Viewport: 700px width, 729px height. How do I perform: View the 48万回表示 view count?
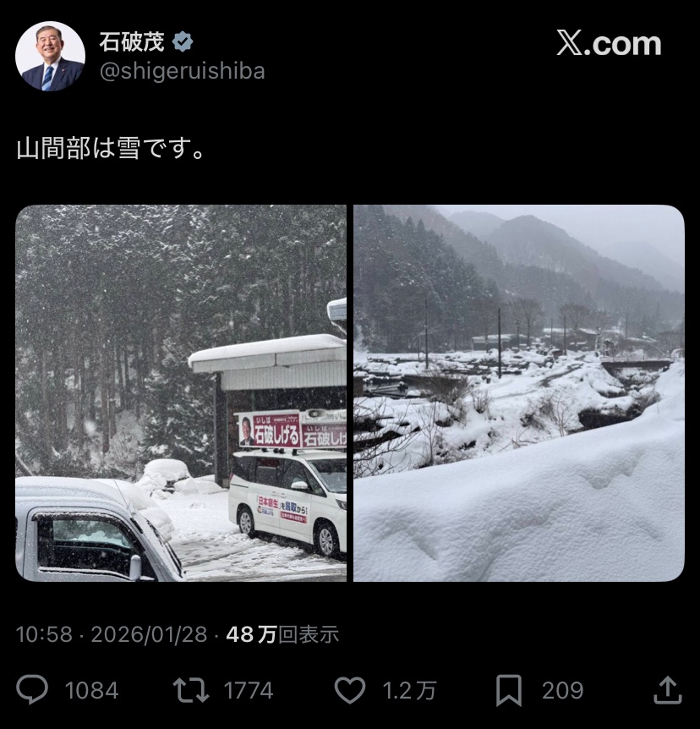coord(282,634)
